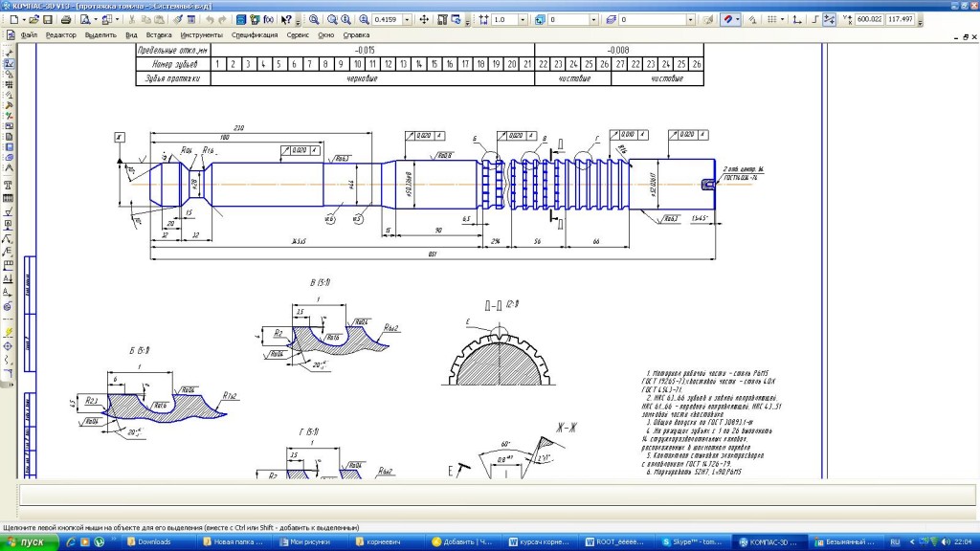Select the leader line tool on left panel

click(8, 238)
